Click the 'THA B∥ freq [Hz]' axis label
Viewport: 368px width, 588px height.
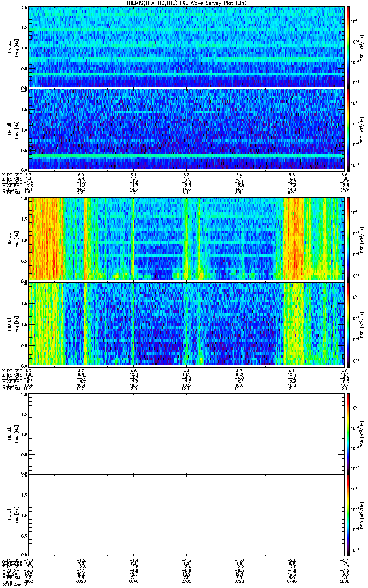pyautogui.click(x=12, y=129)
